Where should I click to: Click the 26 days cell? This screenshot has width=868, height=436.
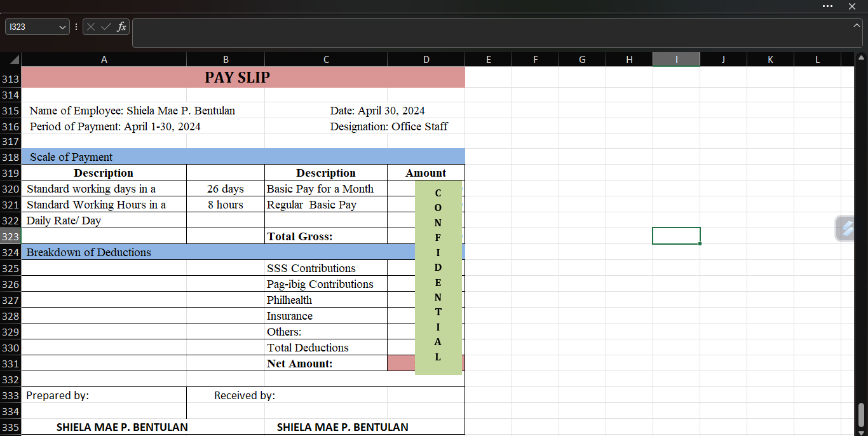click(x=226, y=189)
